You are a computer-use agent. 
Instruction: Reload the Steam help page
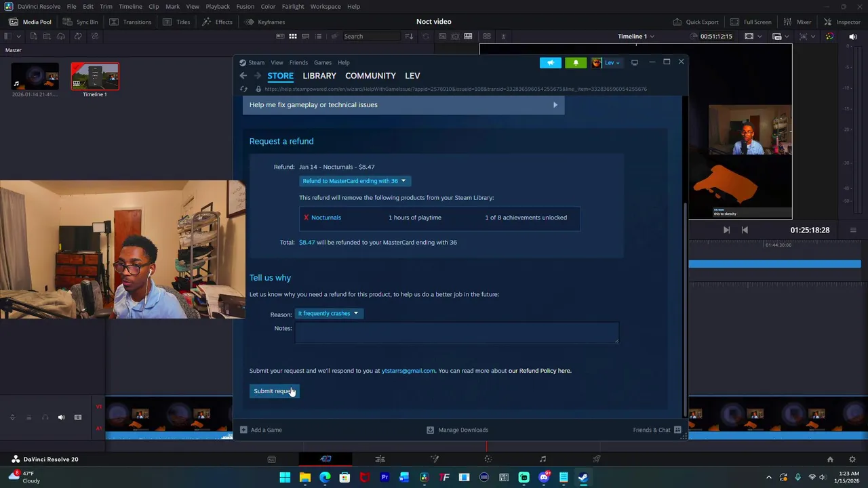(244, 89)
